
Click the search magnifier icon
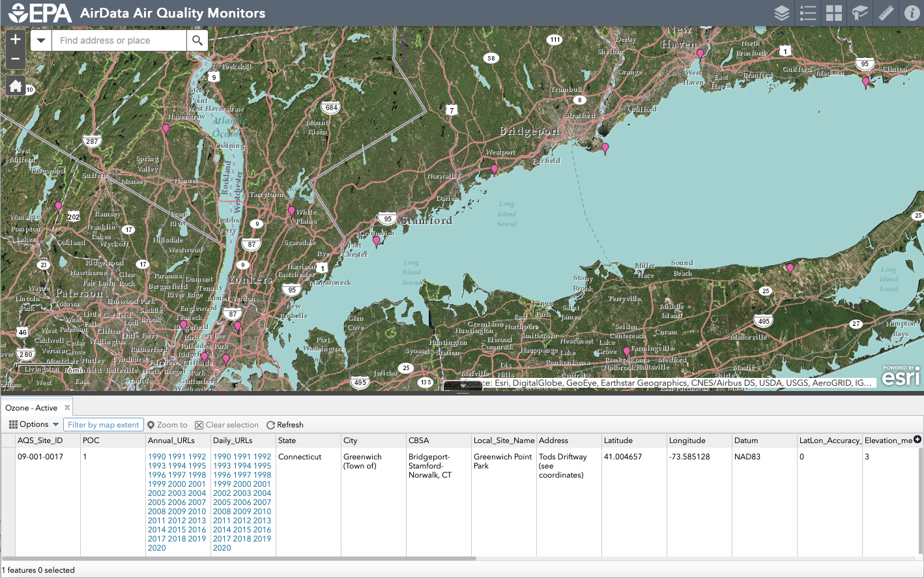pos(197,40)
